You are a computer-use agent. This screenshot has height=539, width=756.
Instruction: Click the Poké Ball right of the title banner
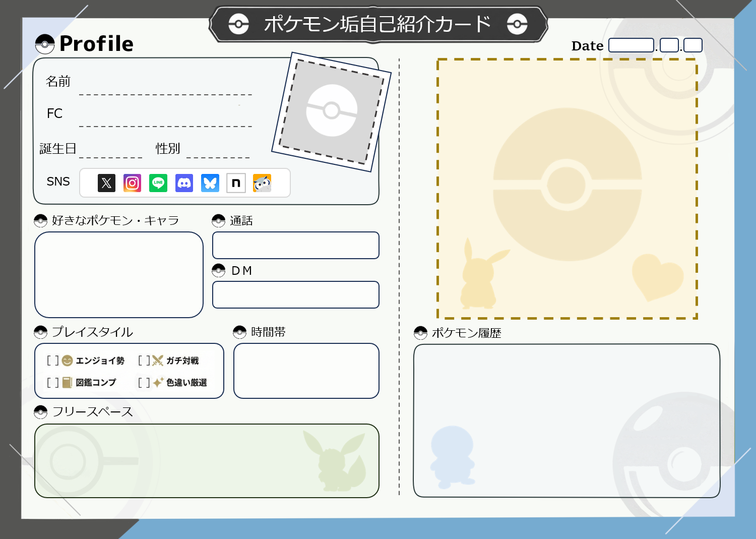click(x=518, y=24)
